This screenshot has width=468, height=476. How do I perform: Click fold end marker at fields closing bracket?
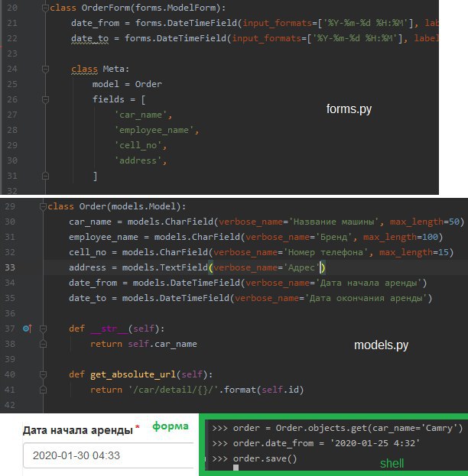point(45,176)
